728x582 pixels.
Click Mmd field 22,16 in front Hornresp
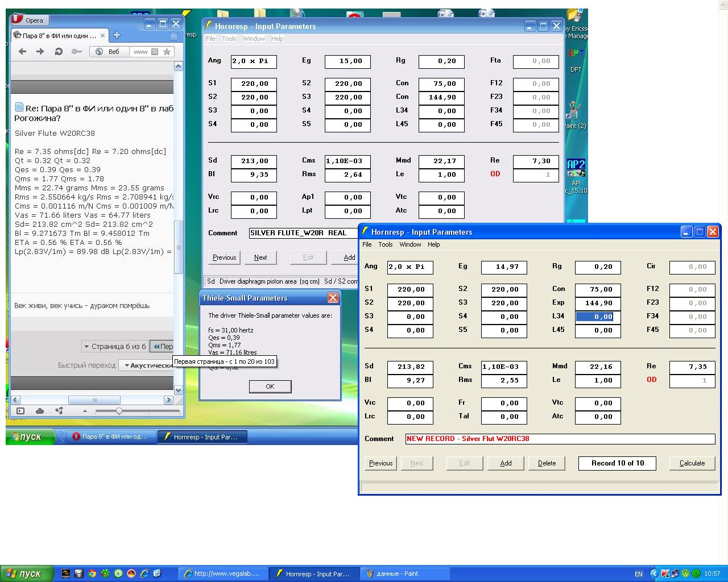tap(598, 367)
